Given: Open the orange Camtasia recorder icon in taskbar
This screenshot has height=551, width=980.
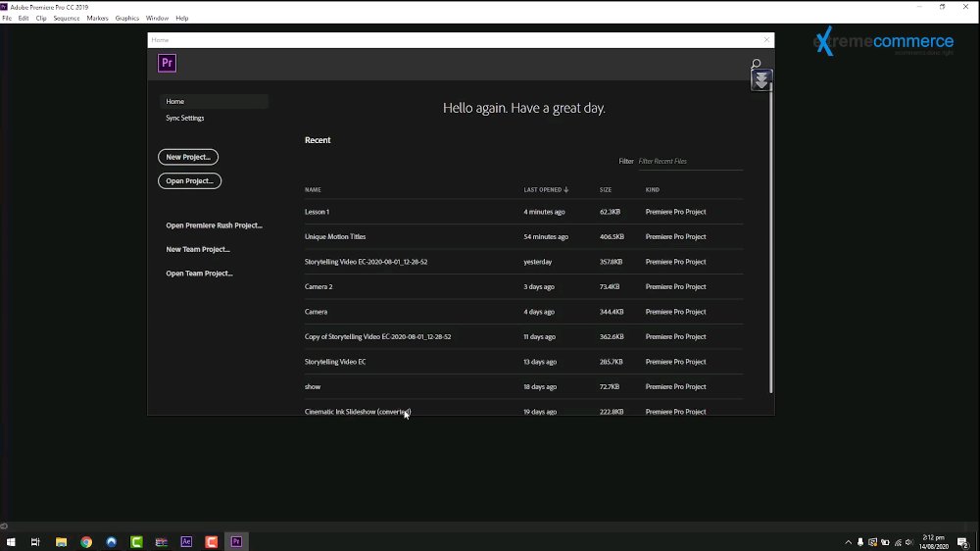Looking at the screenshot, I should (212, 542).
